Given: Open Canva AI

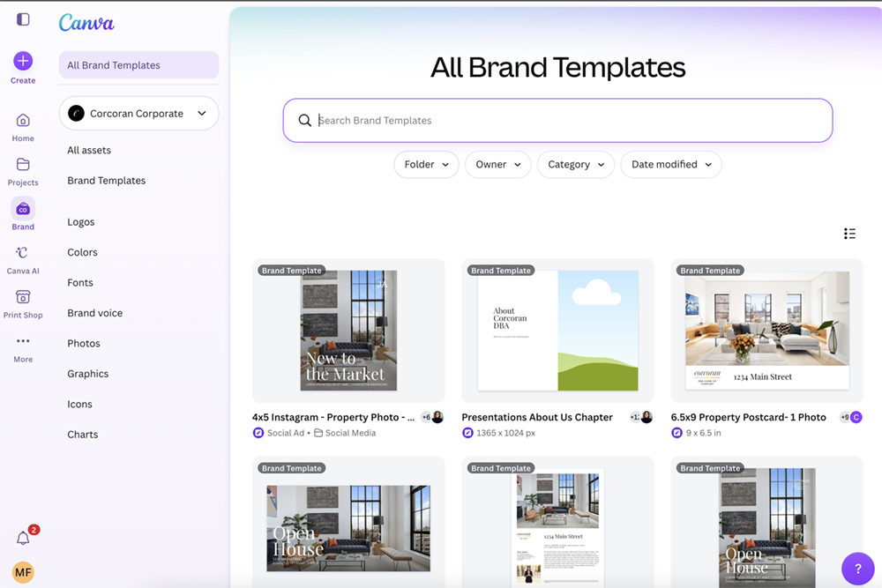Looking at the screenshot, I should coord(23,260).
